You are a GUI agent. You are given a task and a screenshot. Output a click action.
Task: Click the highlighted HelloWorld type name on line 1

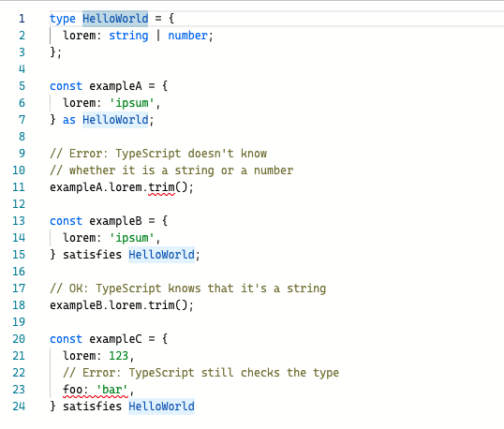click(115, 19)
